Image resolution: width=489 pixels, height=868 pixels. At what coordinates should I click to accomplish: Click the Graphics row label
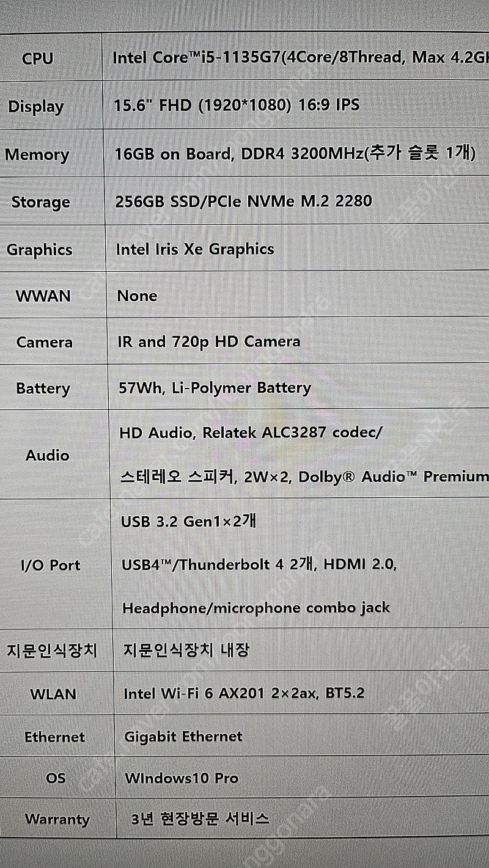coord(39,250)
